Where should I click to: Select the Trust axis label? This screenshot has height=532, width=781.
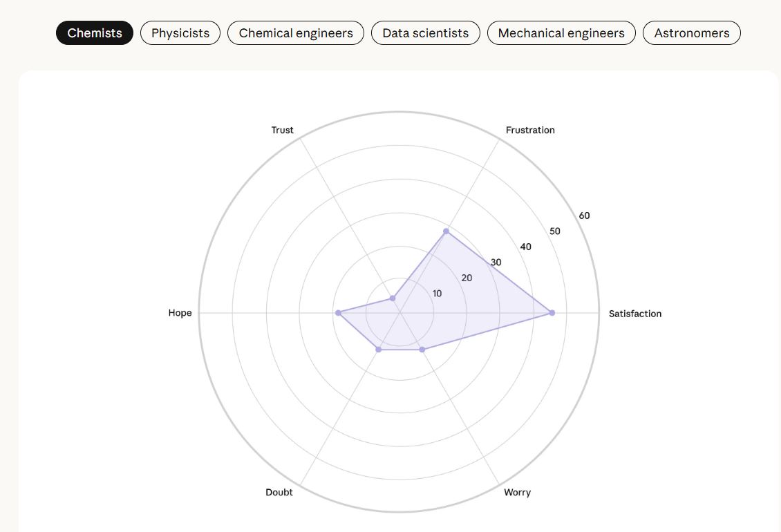tap(282, 130)
